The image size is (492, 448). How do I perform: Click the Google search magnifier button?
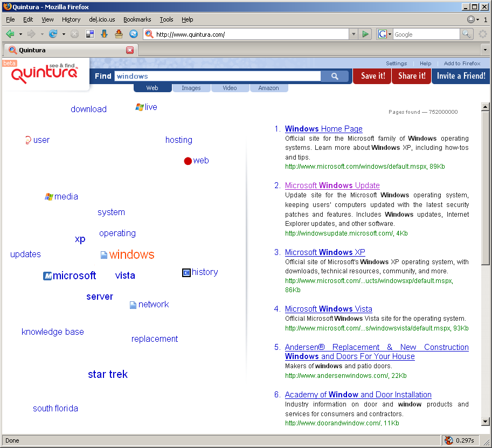466,34
